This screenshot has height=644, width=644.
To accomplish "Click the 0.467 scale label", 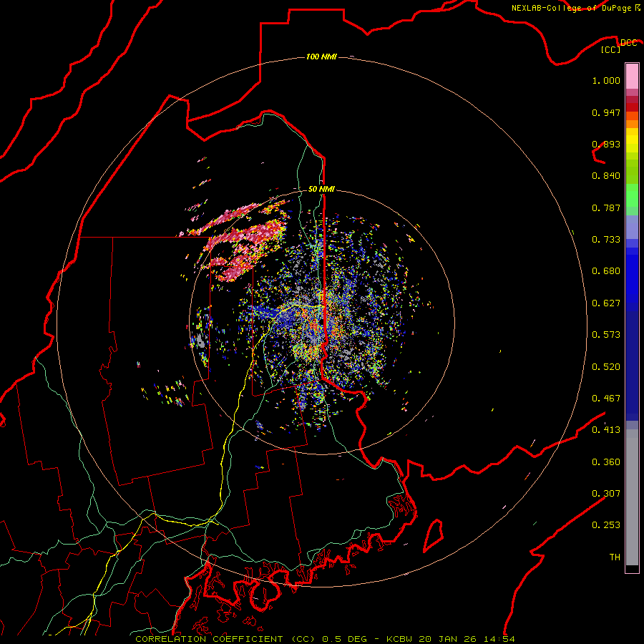I will tap(606, 399).
